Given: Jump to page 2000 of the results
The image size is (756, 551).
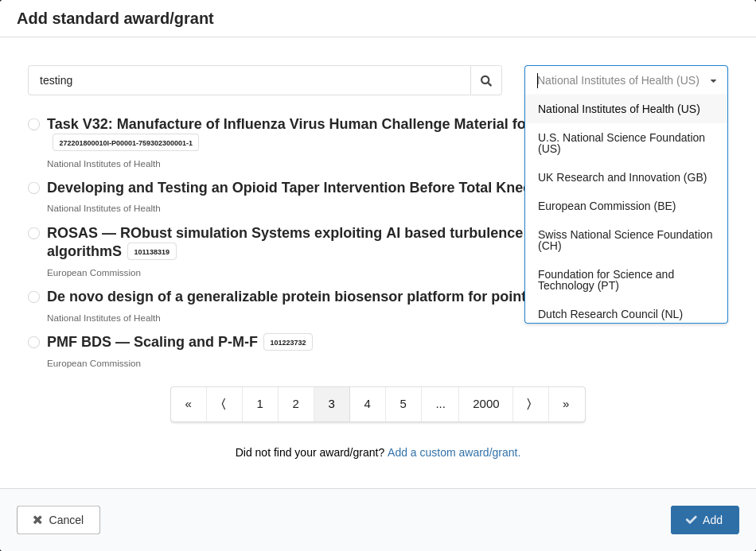Looking at the screenshot, I should coord(486,404).
